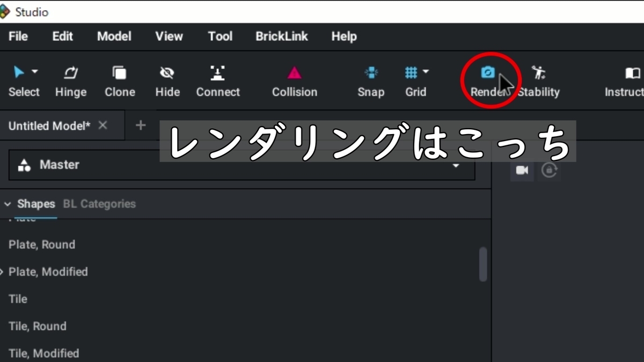Select Tile, Round shape category
This screenshot has height=362, width=644.
click(x=38, y=326)
